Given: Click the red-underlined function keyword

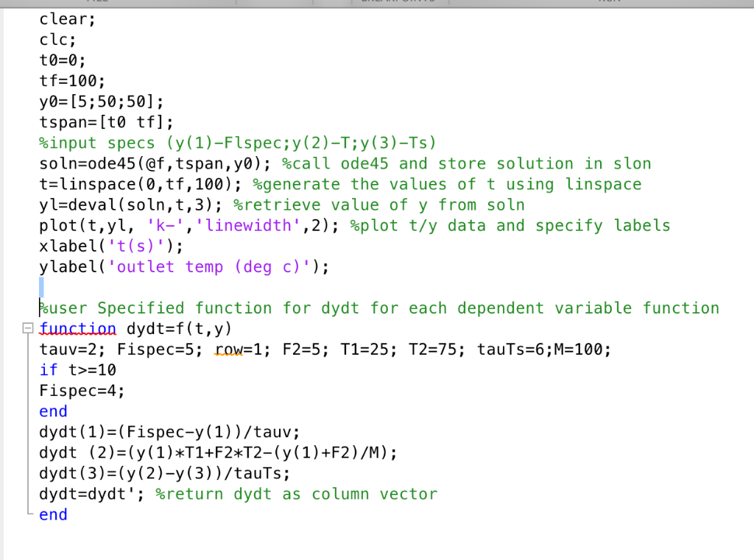Looking at the screenshot, I should tap(77, 329).
